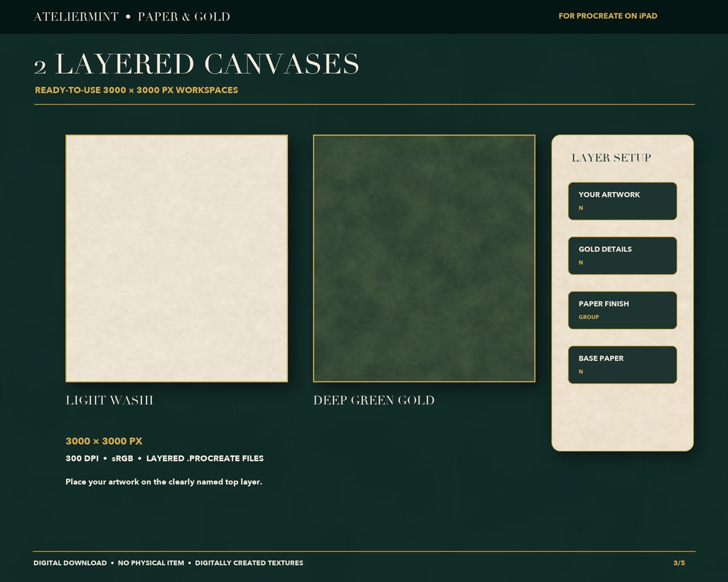728x582 pixels.
Task: Click "FOR PROCREATE ON iPAD" in the header
Action: click(608, 16)
